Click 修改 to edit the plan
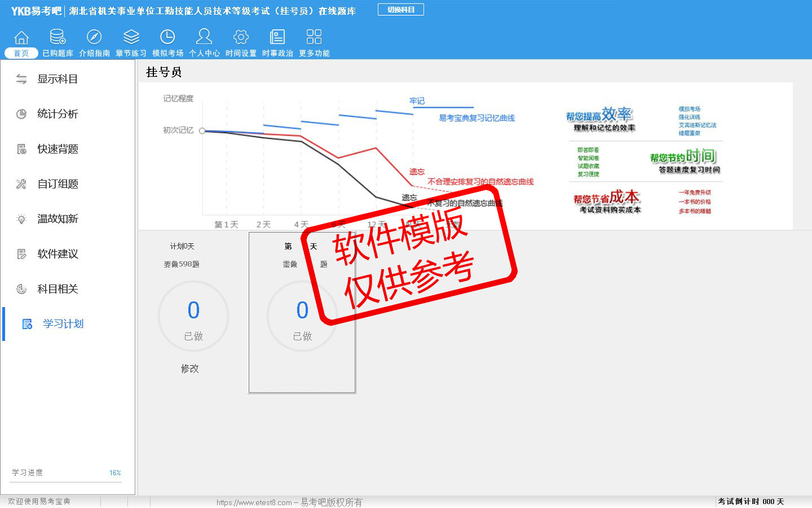812x508 pixels. pyautogui.click(x=190, y=369)
